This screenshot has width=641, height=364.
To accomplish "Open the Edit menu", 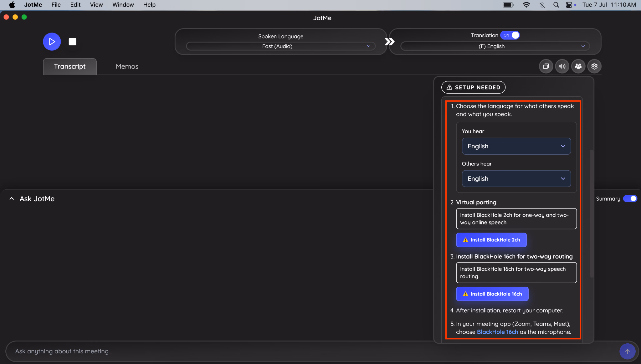I will 75,5.
